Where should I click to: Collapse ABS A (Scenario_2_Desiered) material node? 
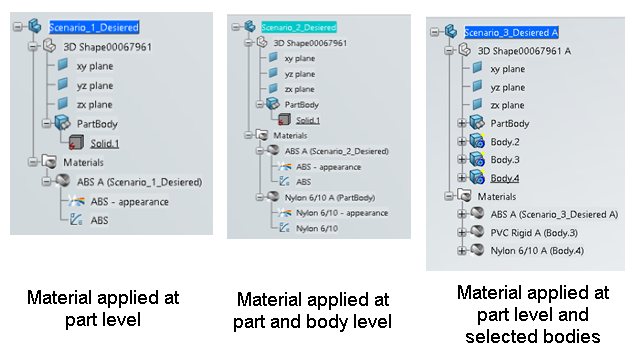(x=259, y=151)
